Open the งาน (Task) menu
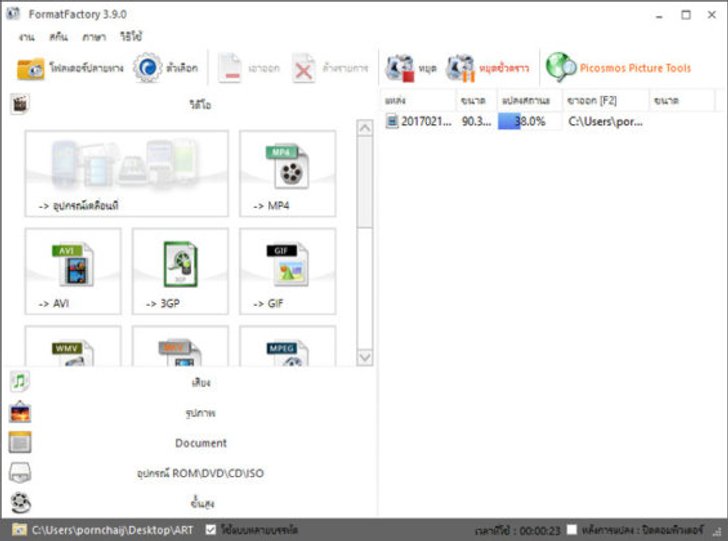The height and width of the screenshot is (541, 728). point(26,37)
